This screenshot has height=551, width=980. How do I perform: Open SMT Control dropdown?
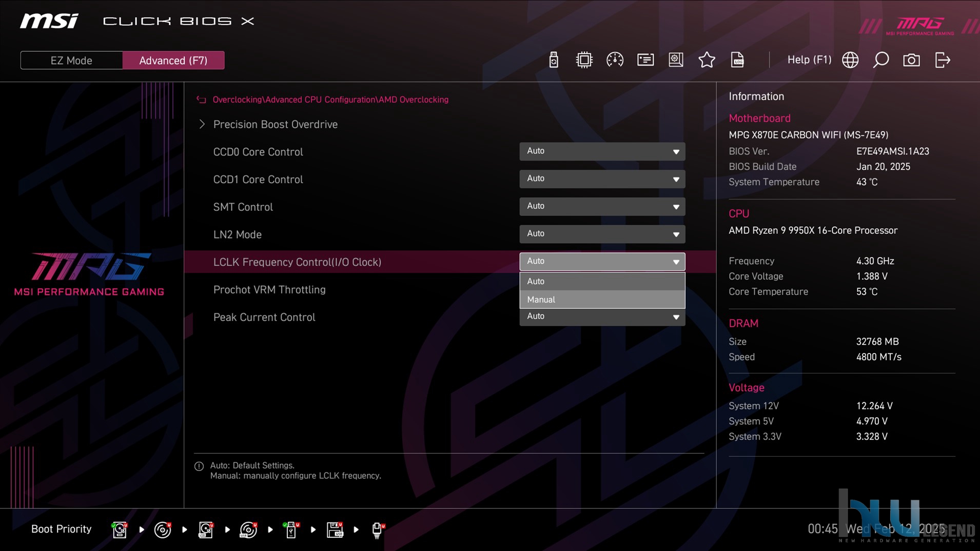click(602, 206)
